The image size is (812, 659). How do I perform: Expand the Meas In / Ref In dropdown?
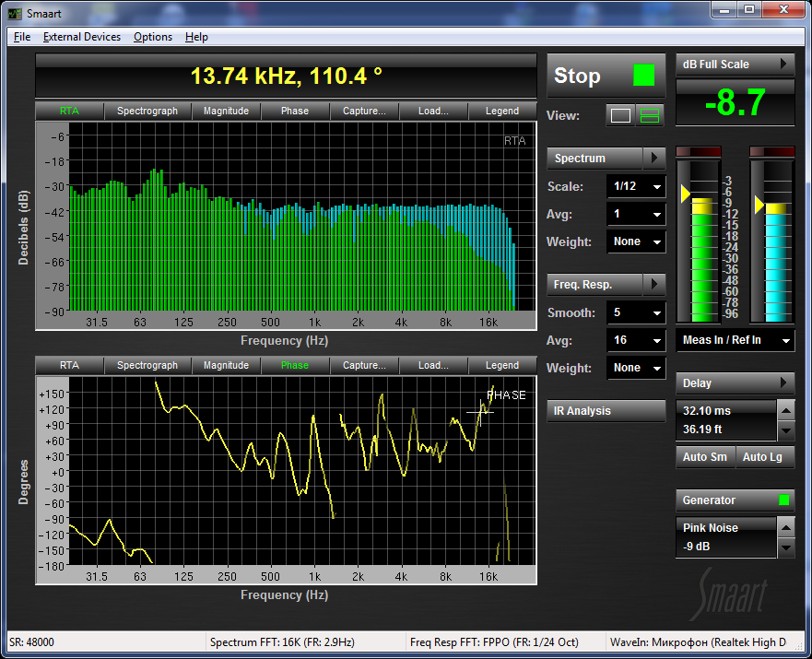click(735, 340)
